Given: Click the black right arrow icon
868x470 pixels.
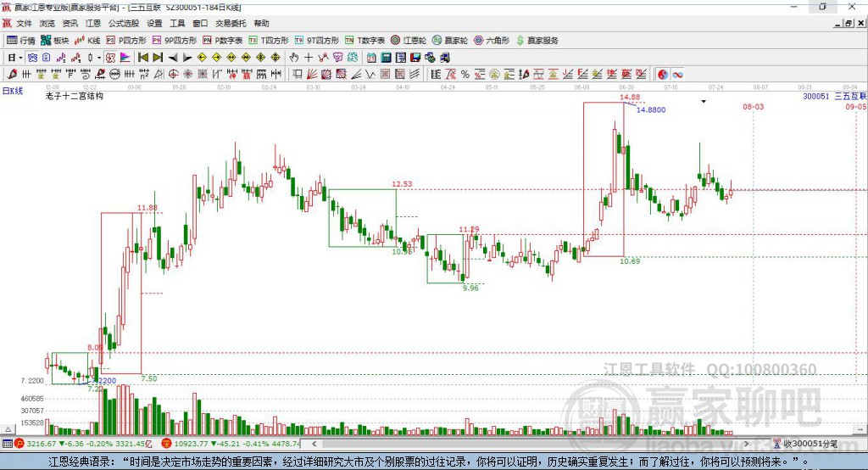Looking at the screenshot, I should (187, 58).
